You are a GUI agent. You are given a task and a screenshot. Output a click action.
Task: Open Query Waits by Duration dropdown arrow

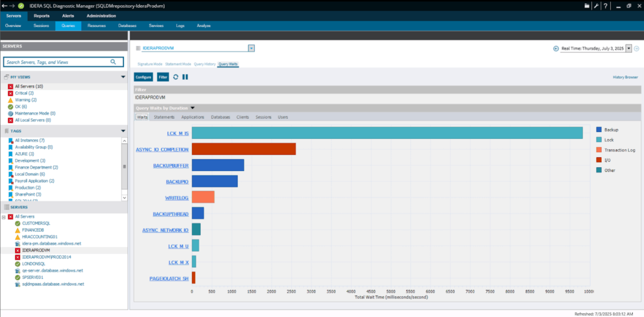[x=192, y=108]
